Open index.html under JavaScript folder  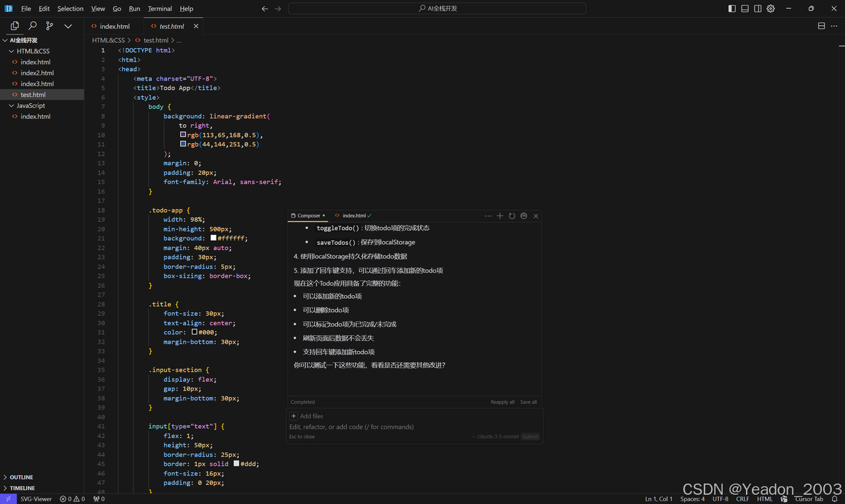pyautogui.click(x=42, y=116)
